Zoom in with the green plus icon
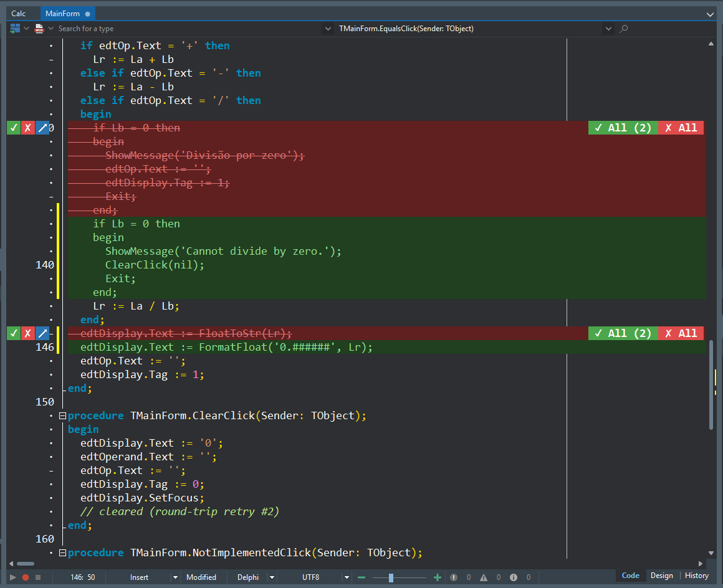This screenshot has height=588, width=723. point(438,577)
